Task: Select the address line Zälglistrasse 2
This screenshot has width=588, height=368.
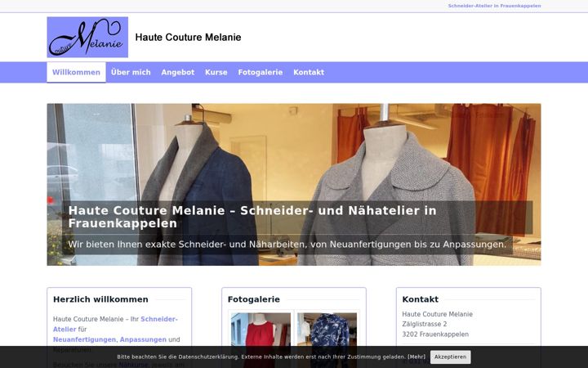Action: pyautogui.click(x=424, y=324)
